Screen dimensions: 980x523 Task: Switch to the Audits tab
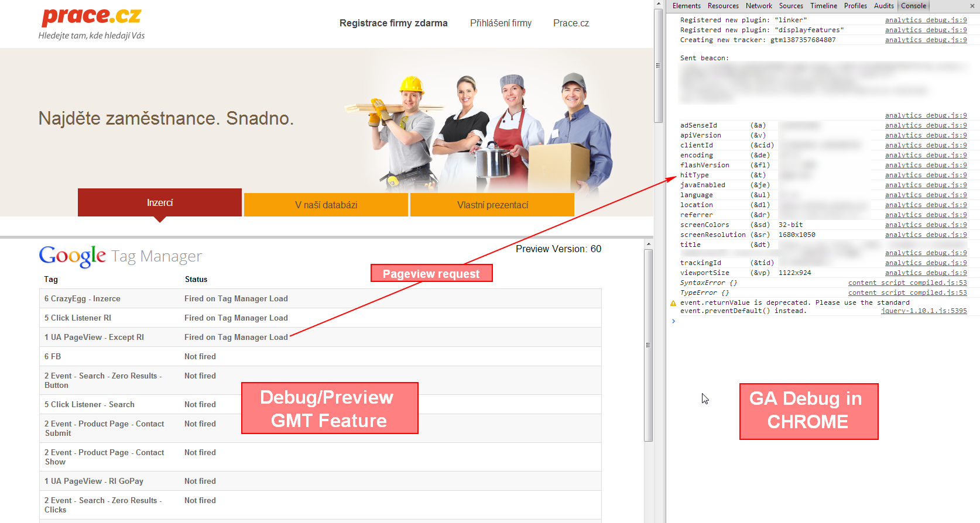point(884,6)
